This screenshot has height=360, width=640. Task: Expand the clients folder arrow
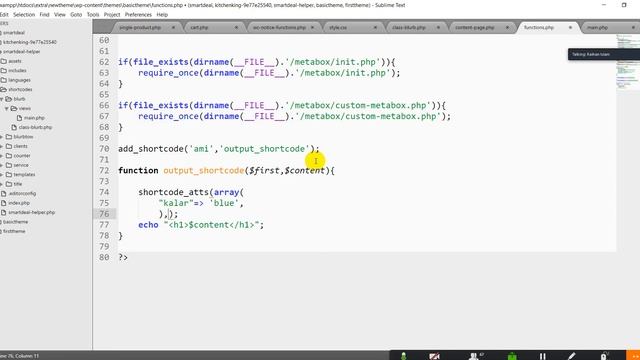click(2, 146)
